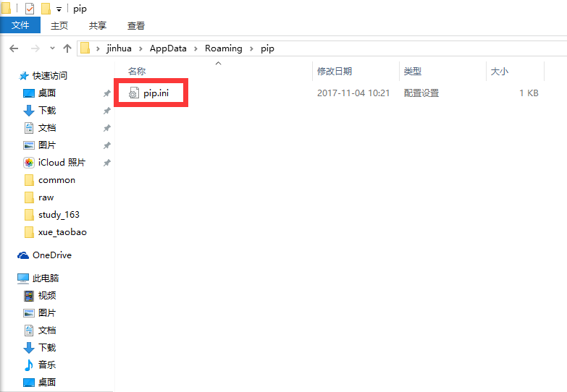Open the pip.ini file
This screenshot has height=392, width=567.
156,93
